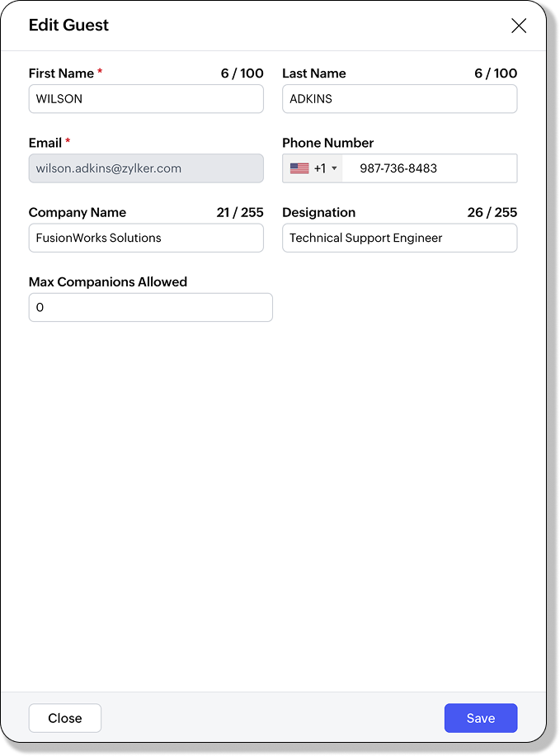Click the Phone Number label
Image resolution: width=560 pixels, height=756 pixels.
[x=327, y=143]
